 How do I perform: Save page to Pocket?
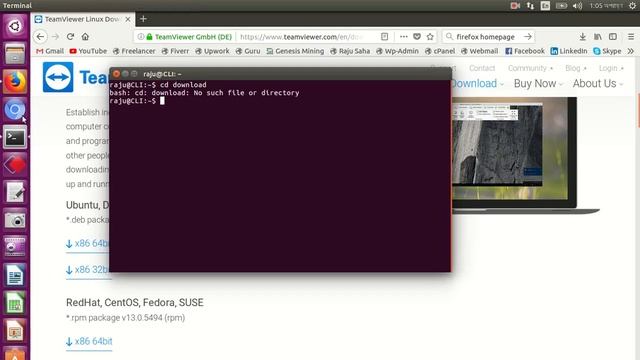coord(417,37)
